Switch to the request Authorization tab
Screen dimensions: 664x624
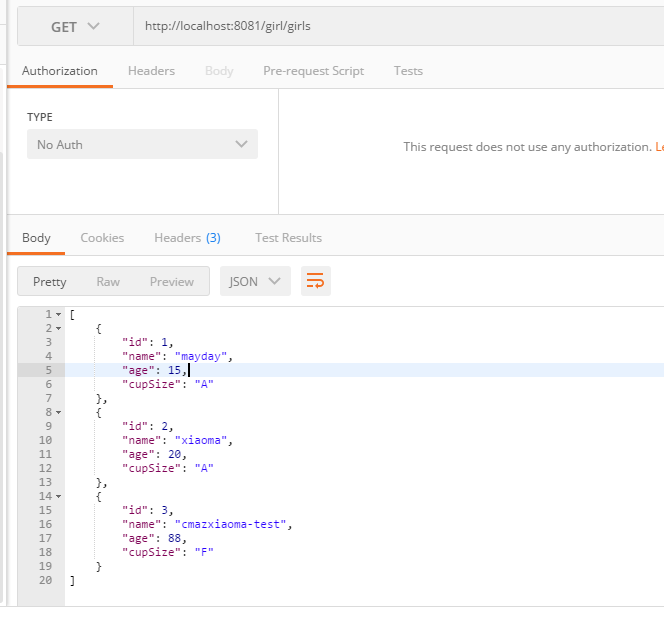coord(60,71)
